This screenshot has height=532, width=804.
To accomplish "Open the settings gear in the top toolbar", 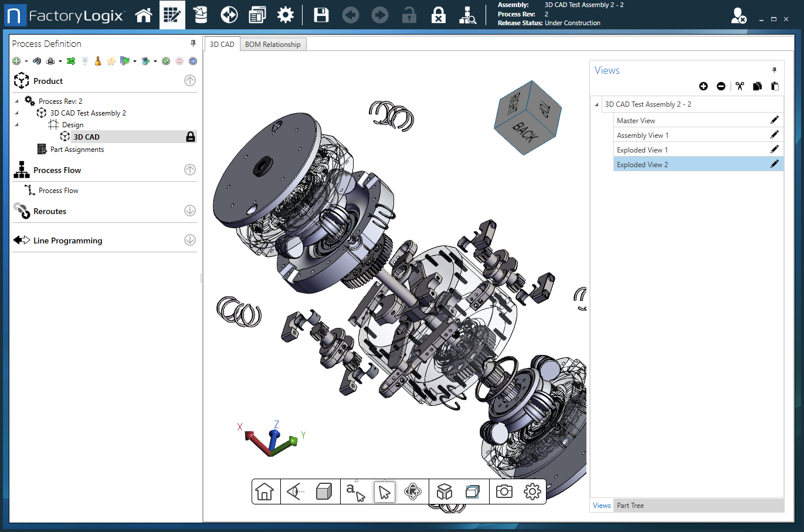I will tap(286, 15).
